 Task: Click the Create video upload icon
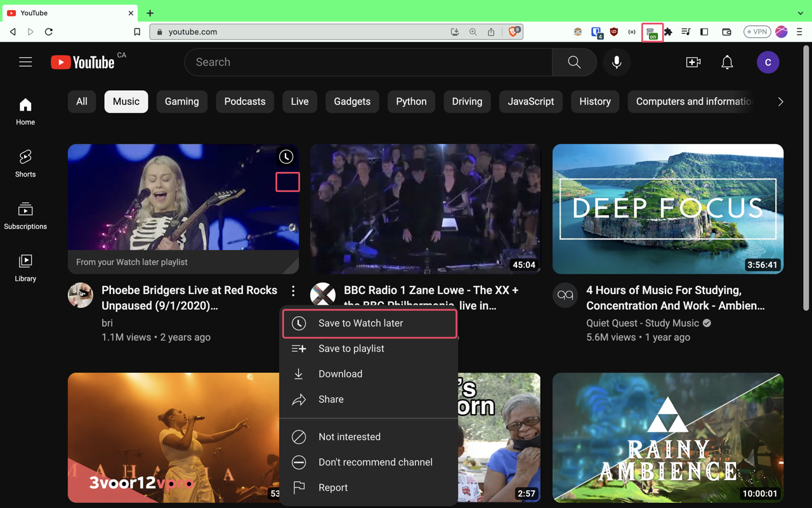click(693, 62)
